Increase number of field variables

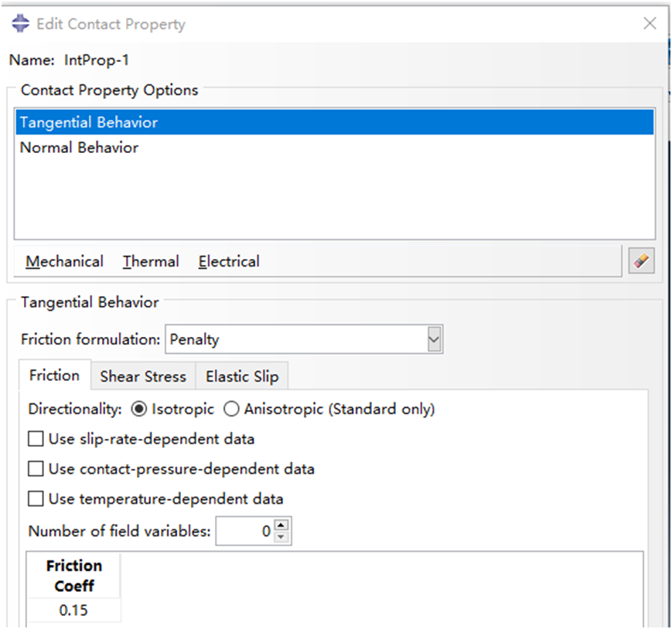tap(281, 525)
